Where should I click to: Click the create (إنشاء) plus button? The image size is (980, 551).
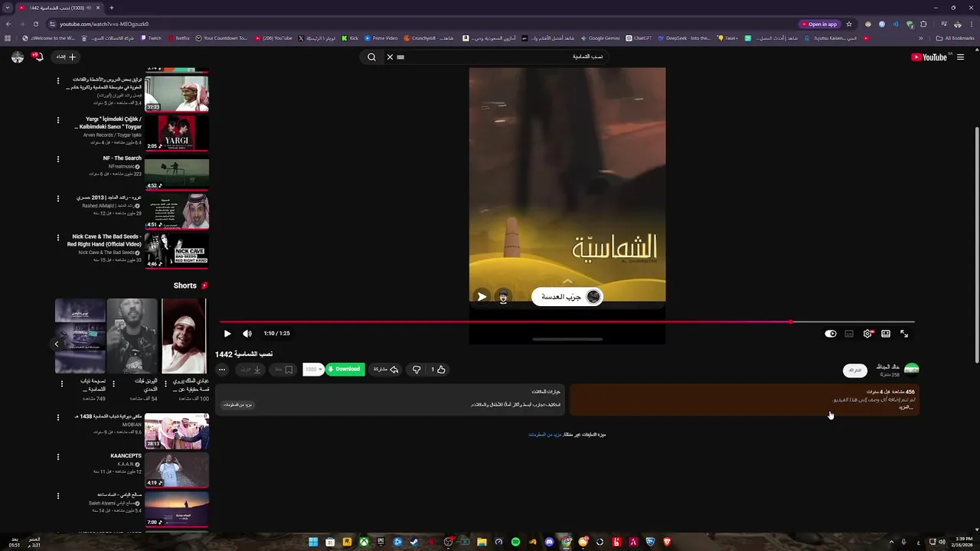coord(66,57)
